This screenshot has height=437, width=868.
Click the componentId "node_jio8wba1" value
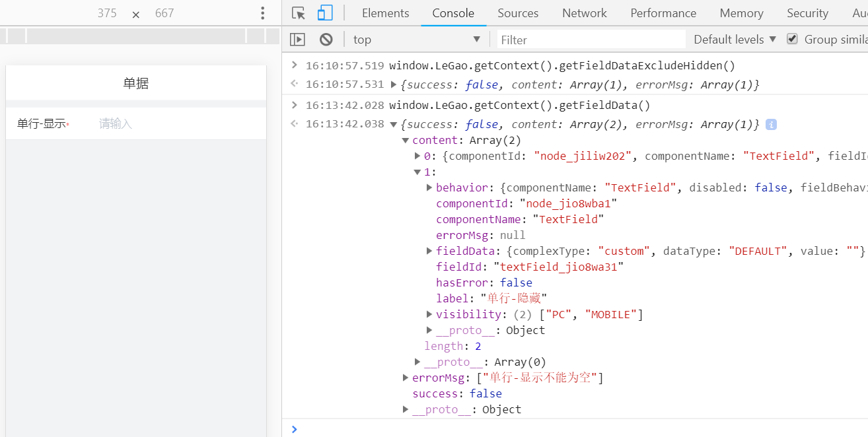point(568,203)
